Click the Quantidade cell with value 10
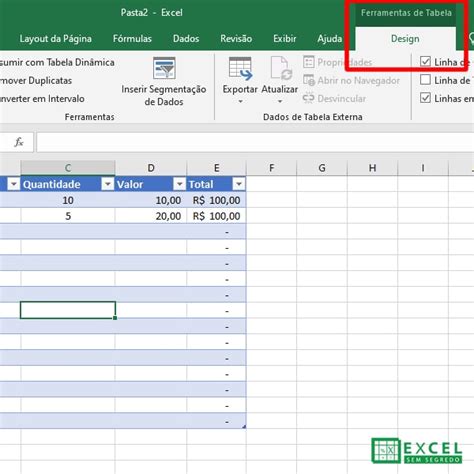The height and width of the screenshot is (474, 474). [x=68, y=200]
